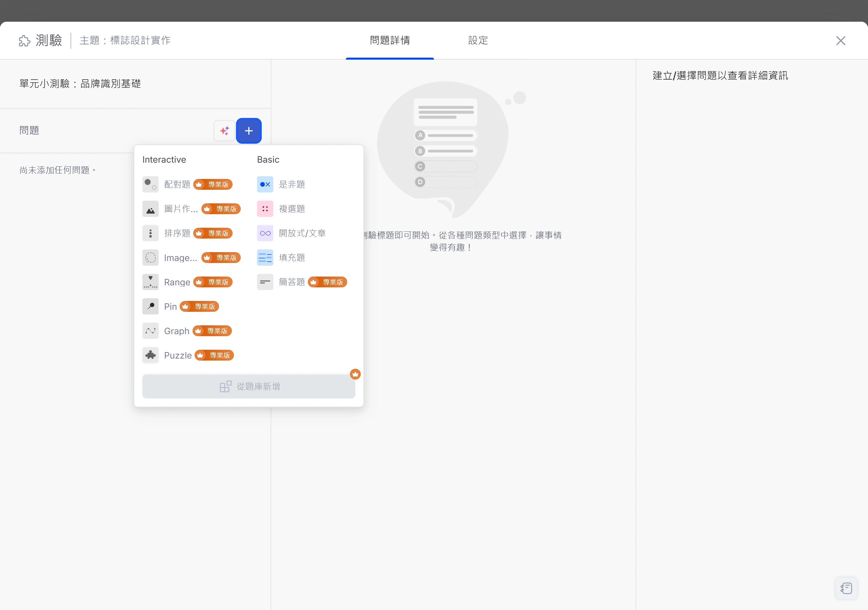Open the notes icon at bottom right

(x=846, y=588)
